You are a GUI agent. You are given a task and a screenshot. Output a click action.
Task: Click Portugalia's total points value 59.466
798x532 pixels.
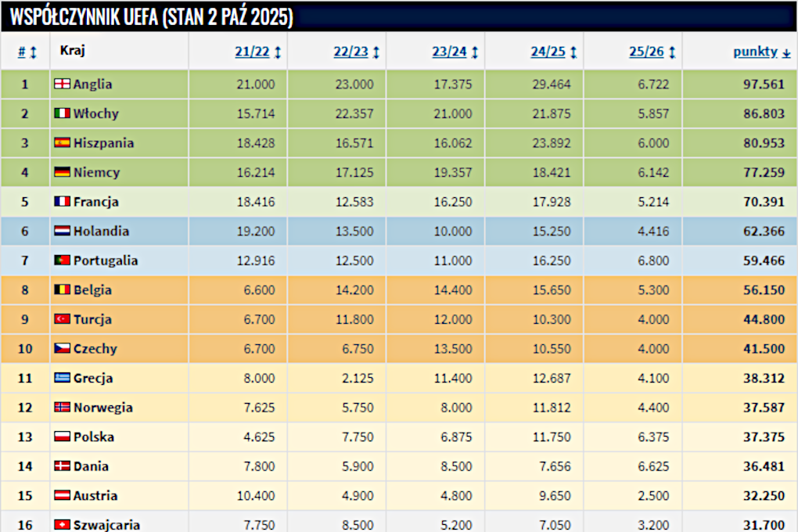(762, 261)
